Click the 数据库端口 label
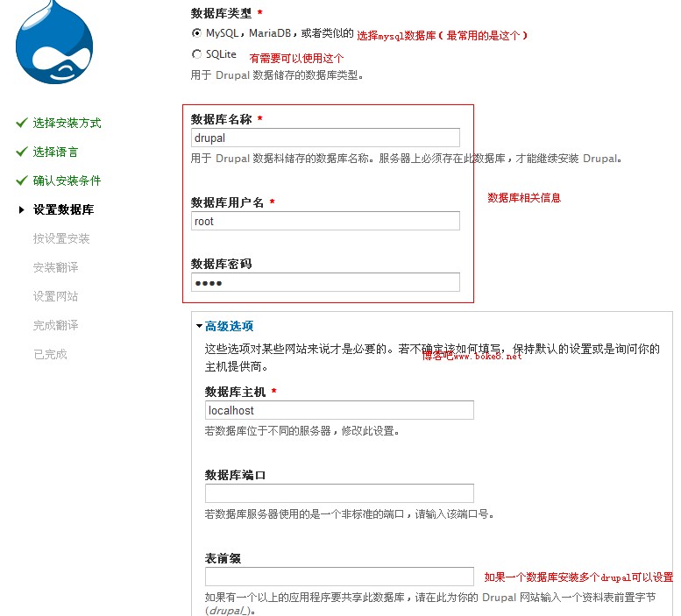The image size is (681, 616). click(235, 475)
